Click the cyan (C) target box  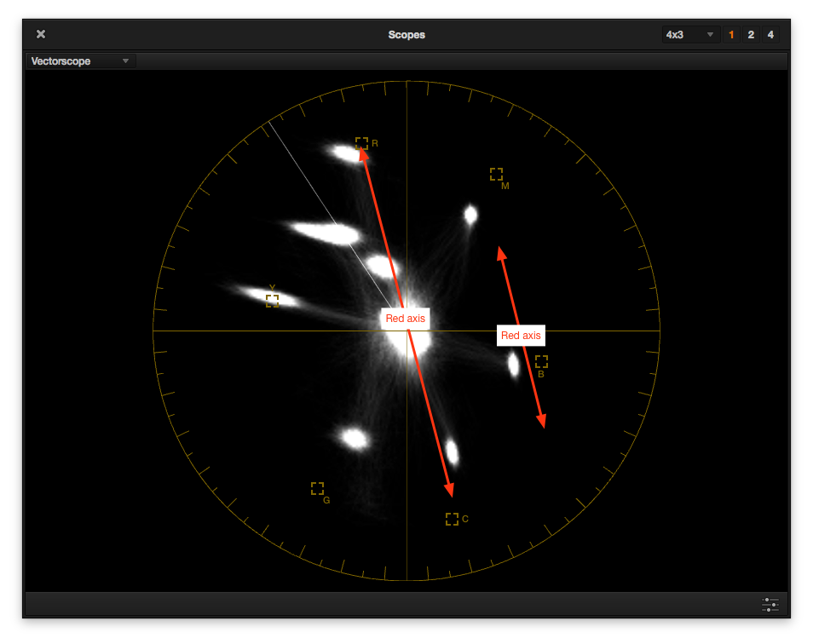452,519
